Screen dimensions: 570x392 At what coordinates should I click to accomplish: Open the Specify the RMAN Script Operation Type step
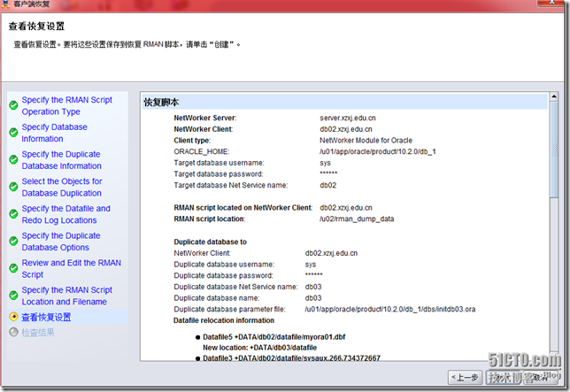(x=67, y=105)
